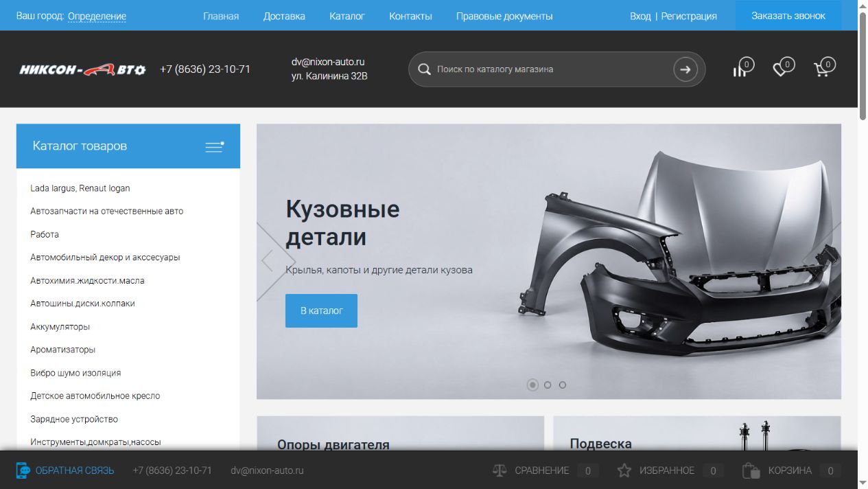Open Доставка in top menu
Image resolution: width=868 pixels, height=489 pixels.
[x=284, y=16]
